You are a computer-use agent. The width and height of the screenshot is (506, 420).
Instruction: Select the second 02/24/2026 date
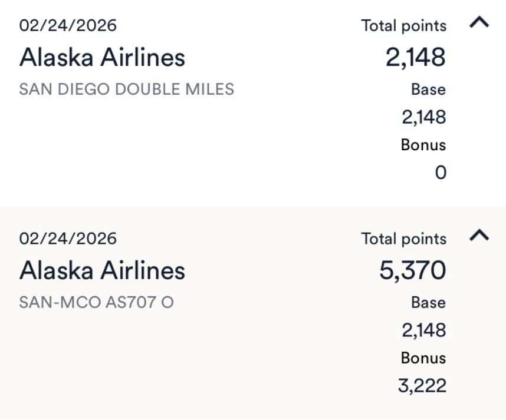[68, 239]
